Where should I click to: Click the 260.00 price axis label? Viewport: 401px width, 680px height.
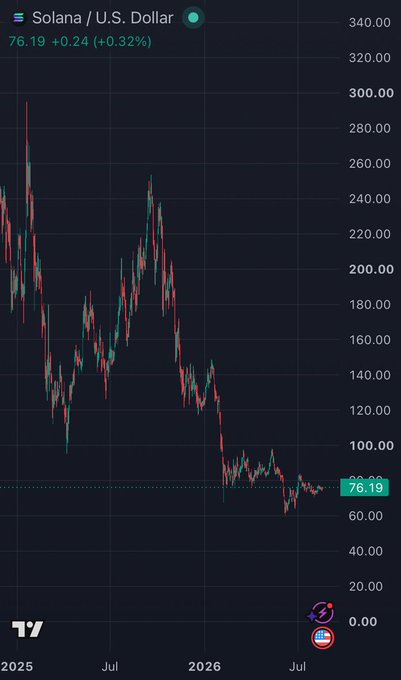[369, 163]
